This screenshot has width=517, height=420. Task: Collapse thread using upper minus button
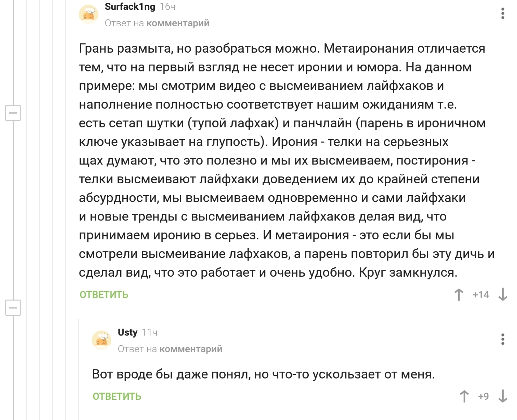[x=13, y=113]
